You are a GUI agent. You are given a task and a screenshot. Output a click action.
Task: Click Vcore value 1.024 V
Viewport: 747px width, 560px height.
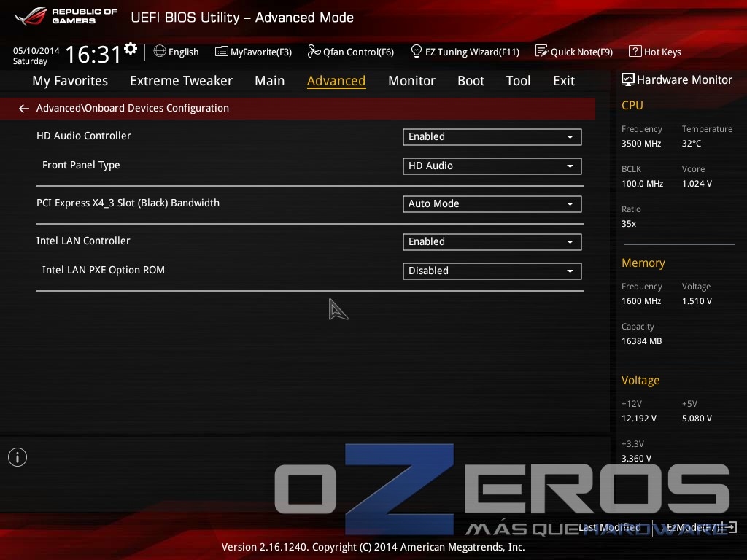tap(697, 183)
